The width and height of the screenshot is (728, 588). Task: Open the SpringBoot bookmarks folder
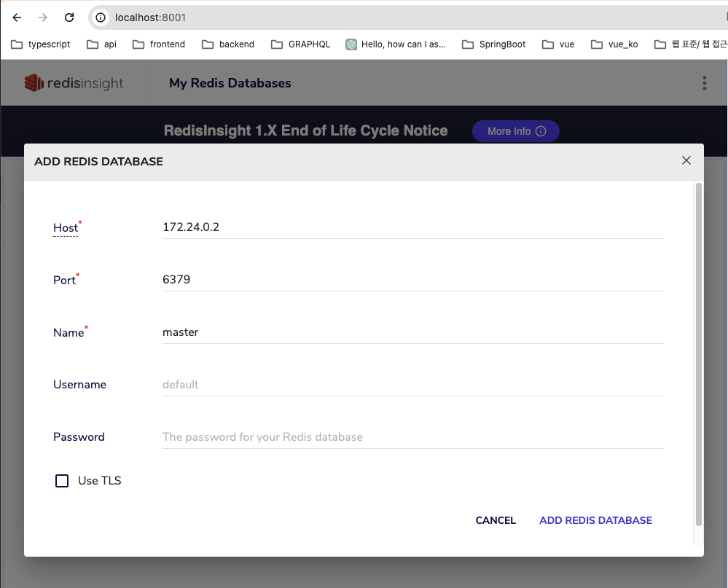click(x=501, y=44)
